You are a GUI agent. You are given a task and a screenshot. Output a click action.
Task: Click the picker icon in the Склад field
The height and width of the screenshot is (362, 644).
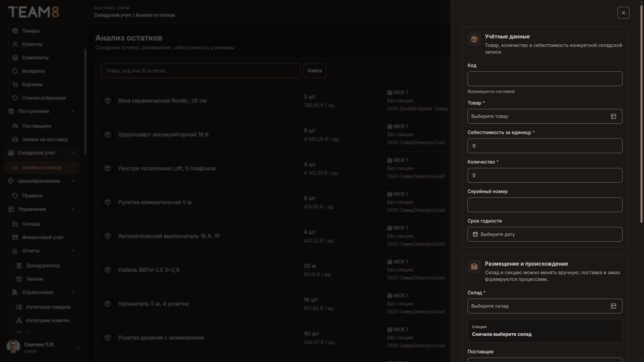[x=613, y=306]
